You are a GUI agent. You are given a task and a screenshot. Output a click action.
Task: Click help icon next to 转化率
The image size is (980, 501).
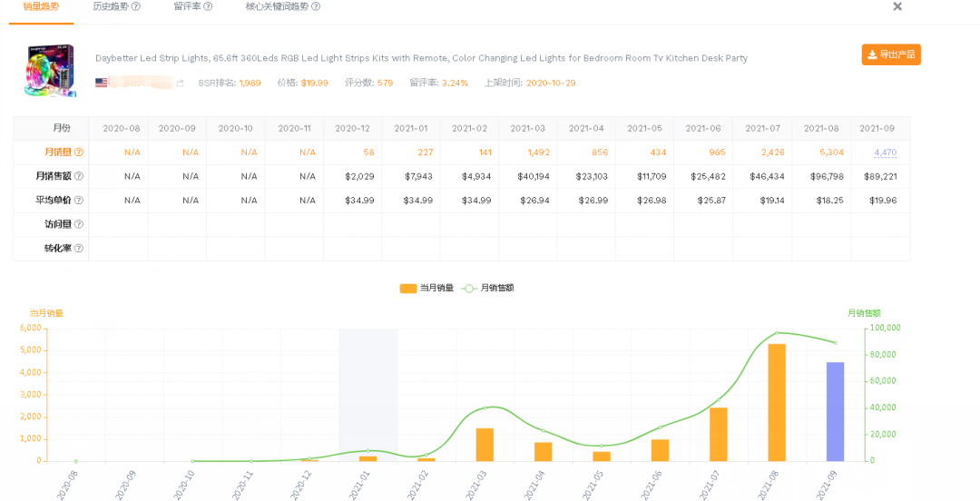click(x=79, y=249)
